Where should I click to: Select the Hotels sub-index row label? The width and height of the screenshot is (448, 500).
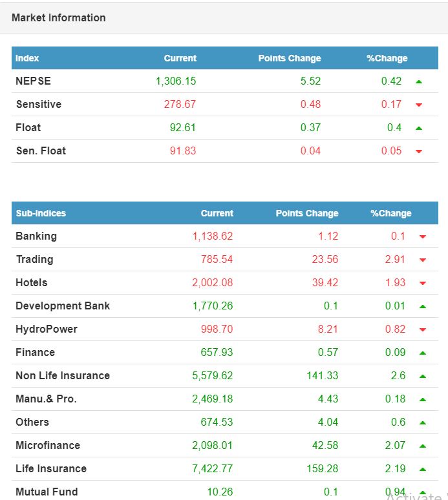click(x=32, y=283)
